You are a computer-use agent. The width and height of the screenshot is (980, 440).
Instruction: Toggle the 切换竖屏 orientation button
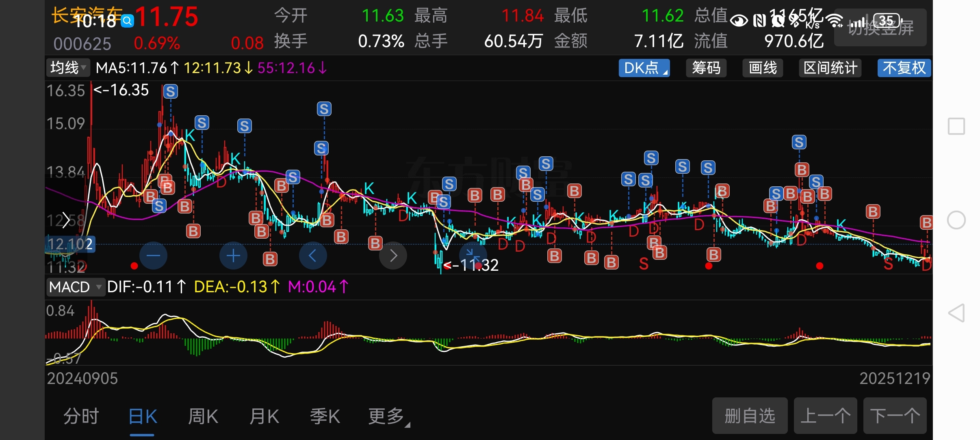[x=880, y=28]
